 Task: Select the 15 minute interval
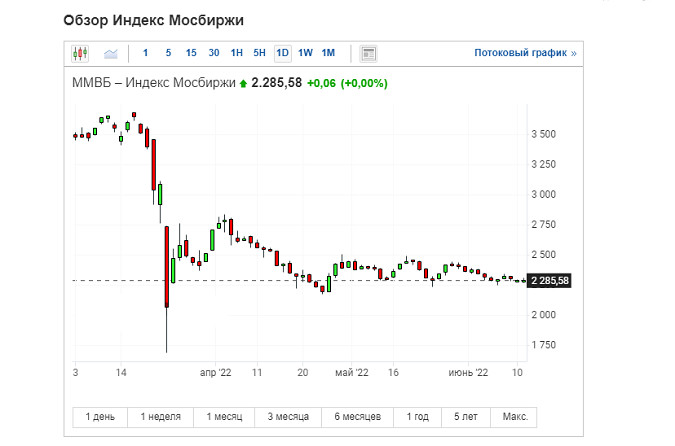[x=191, y=53]
